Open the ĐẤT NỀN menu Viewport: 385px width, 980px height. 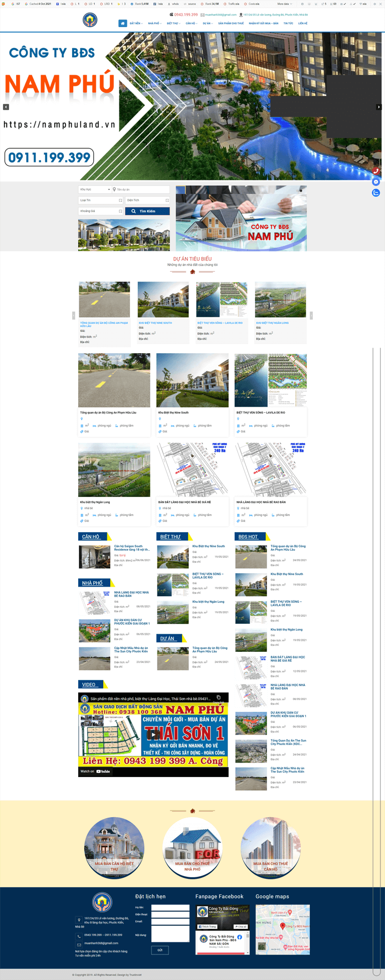pyautogui.click(x=136, y=23)
